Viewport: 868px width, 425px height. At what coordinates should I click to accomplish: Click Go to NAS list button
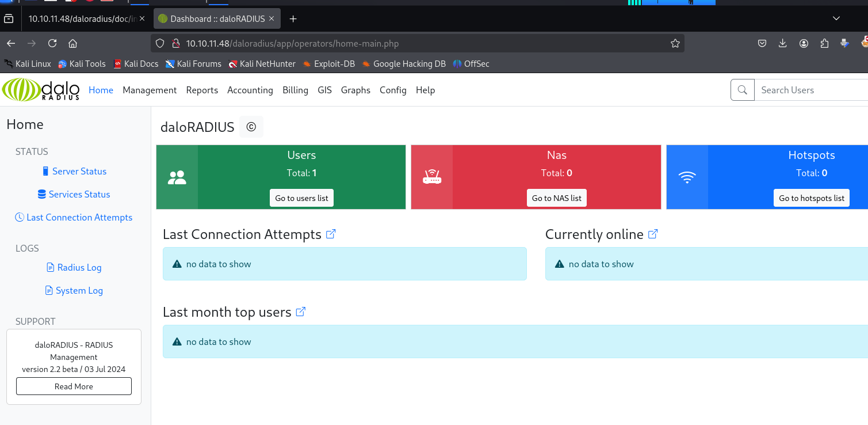556,198
